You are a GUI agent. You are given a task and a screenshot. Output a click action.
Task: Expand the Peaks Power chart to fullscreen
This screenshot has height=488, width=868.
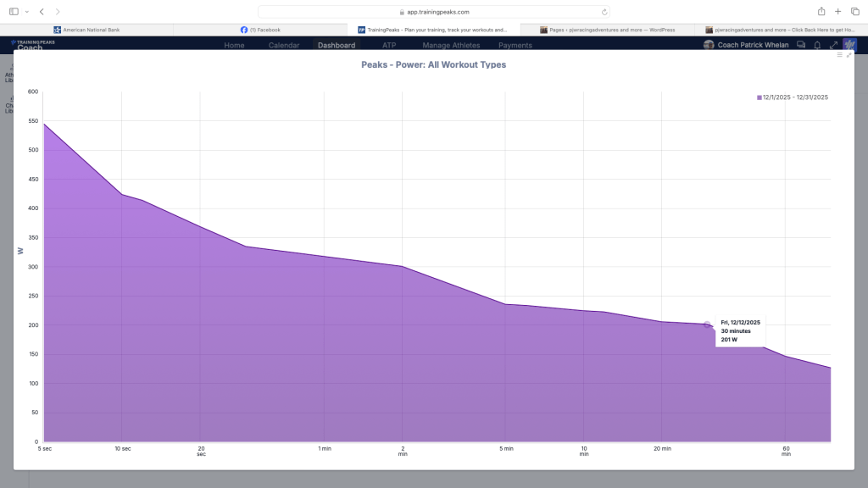(850, 54)
